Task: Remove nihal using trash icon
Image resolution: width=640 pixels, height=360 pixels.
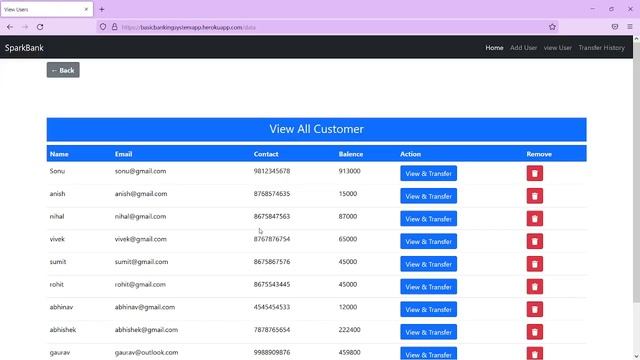Action: point(535,219)
